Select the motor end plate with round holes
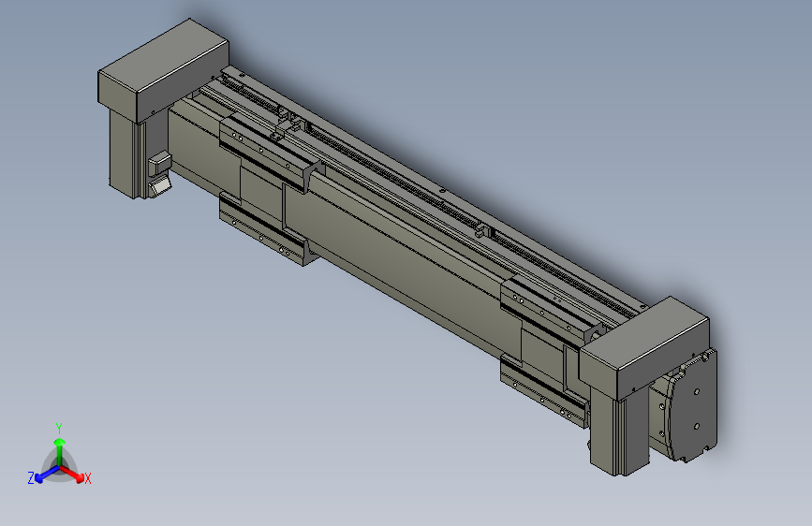Screen dimensions: 812x526 coord(693,406)
